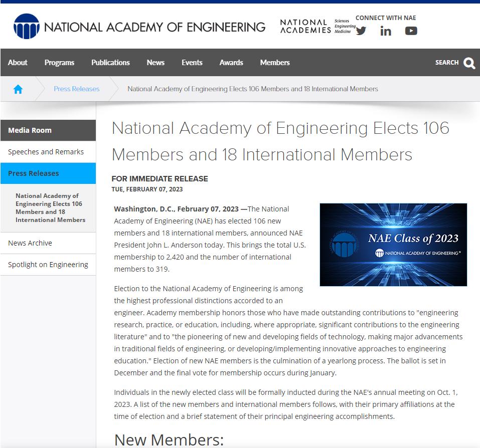The height and width of the screenshot is (448, 480).
Task: Open Spotlight on Engineering sidebar link
Action: click(x=48, y=265)
